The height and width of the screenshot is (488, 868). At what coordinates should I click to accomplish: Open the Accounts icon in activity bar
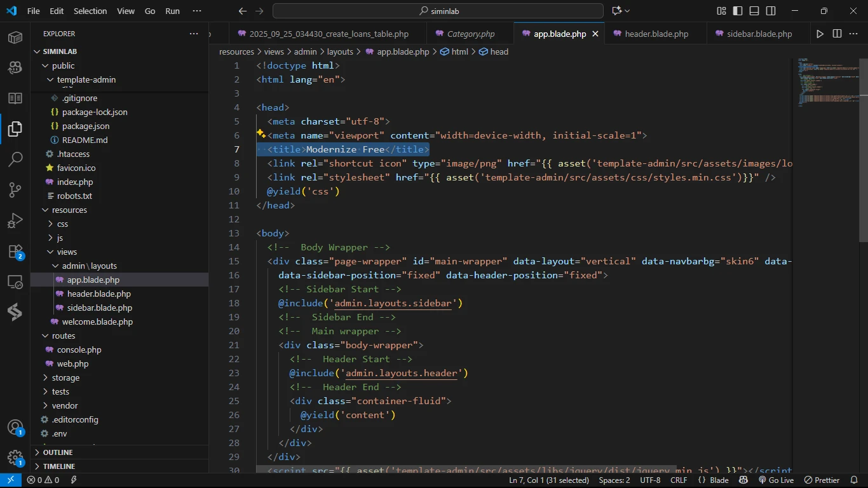(x=15, y=428)
